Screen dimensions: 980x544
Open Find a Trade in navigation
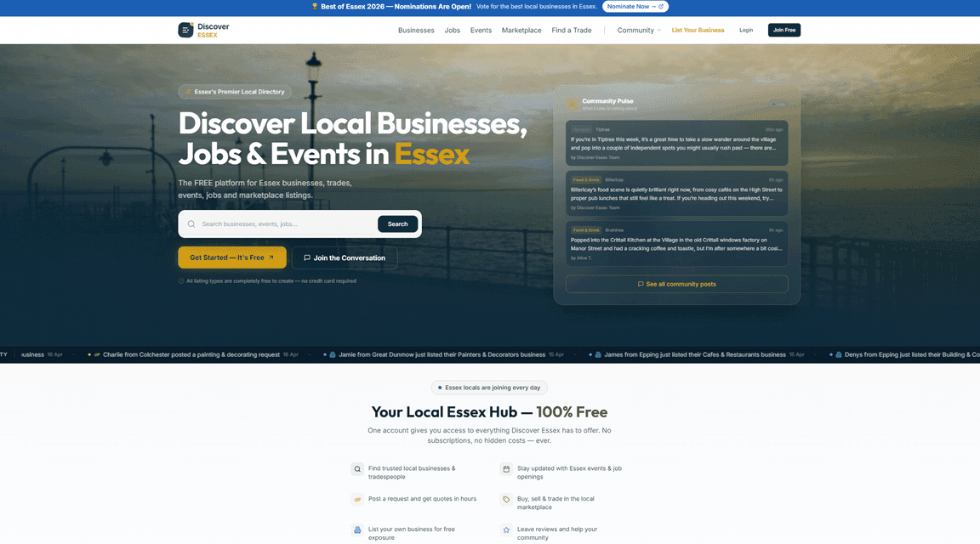pos(572,30)
